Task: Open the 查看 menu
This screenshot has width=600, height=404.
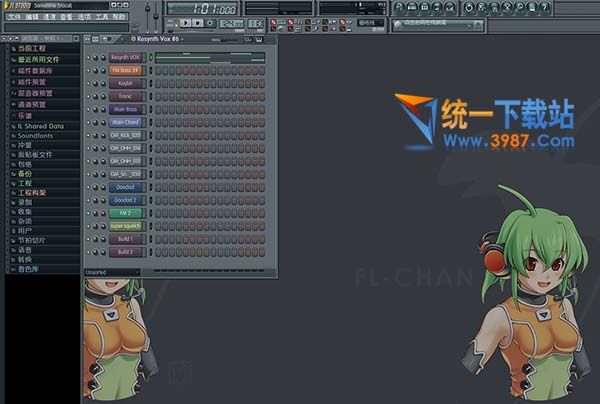Action: point(66,17)
